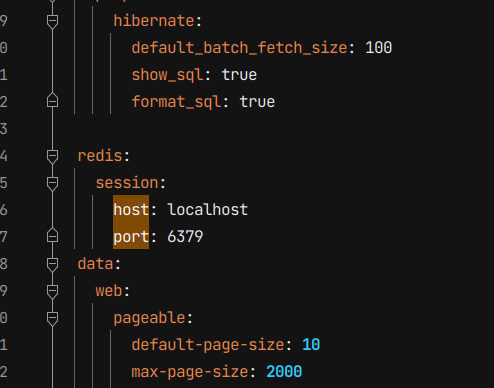Collapse the redis block fold marker
Screen dimensions: 494x388
click(x=52, y=156)
